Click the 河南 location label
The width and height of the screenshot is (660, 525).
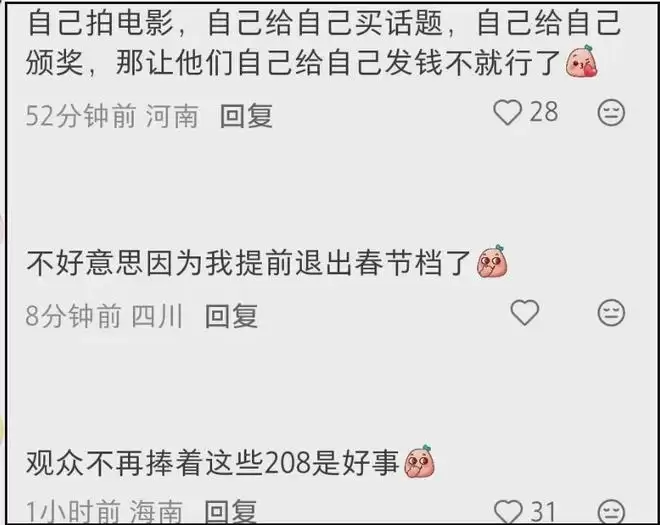172,116
